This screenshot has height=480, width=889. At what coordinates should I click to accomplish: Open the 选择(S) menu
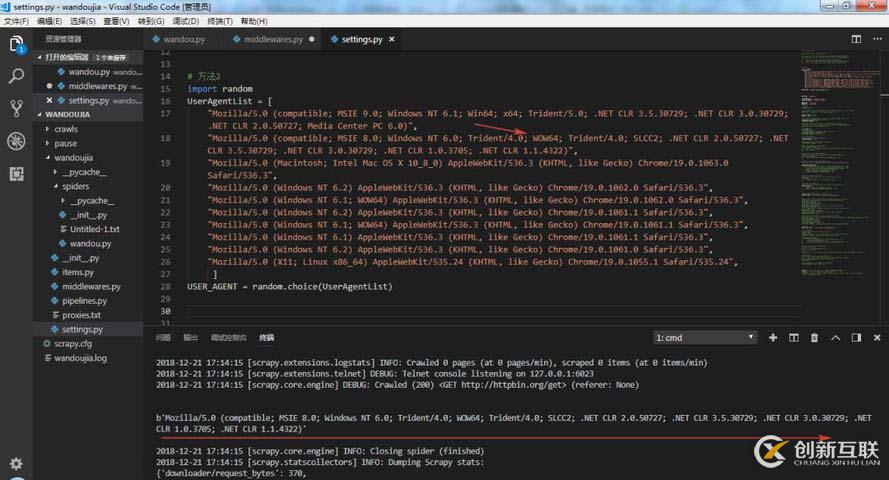83,21
